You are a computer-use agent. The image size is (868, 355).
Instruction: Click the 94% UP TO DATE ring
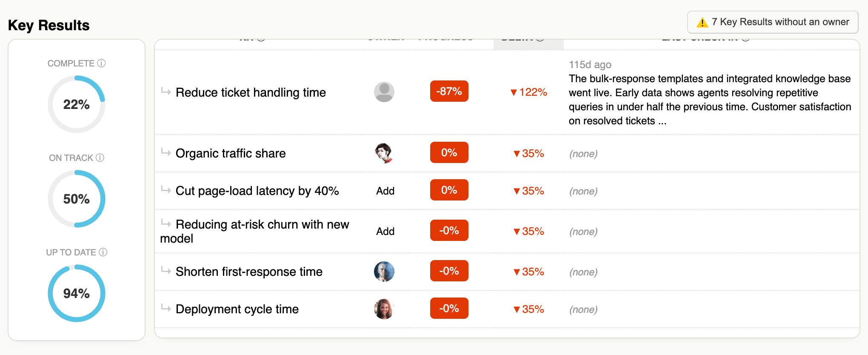coord(77,293)
